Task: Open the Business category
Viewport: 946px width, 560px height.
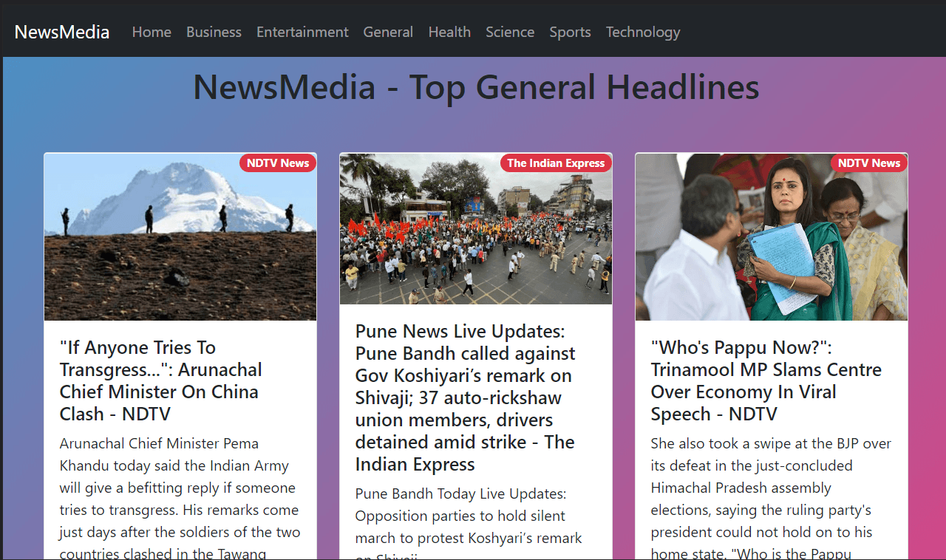Action: pyautogui.click(x=214, y=32)
